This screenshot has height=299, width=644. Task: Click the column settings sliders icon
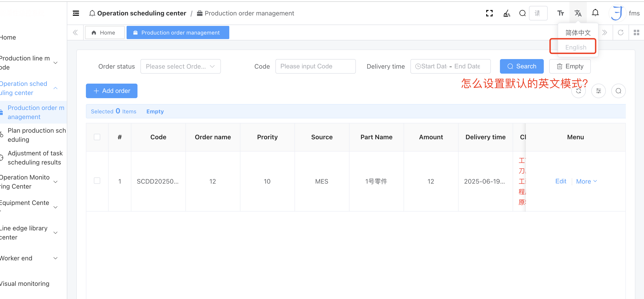pos(598,91)
